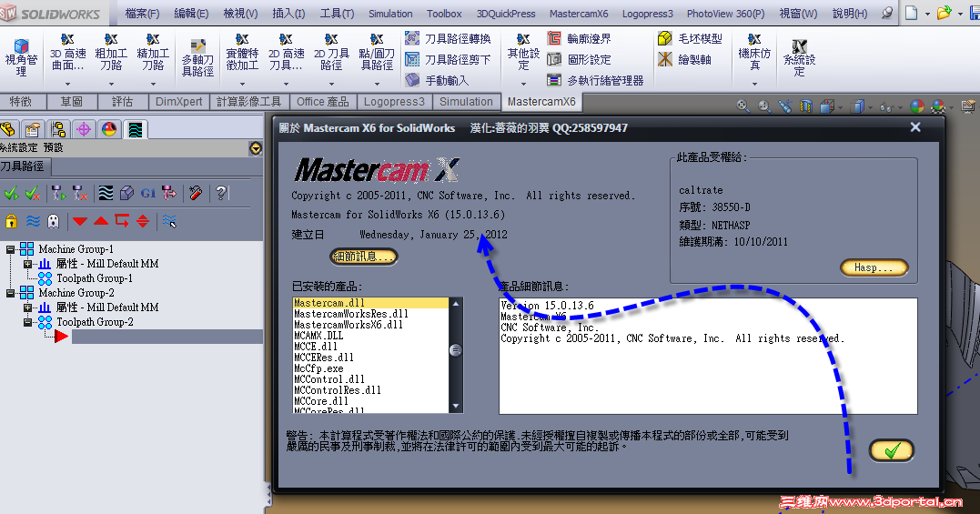980x514 pixels.
Task: Regenerate all dirty operations icon
Action: (x=79, y=193)
